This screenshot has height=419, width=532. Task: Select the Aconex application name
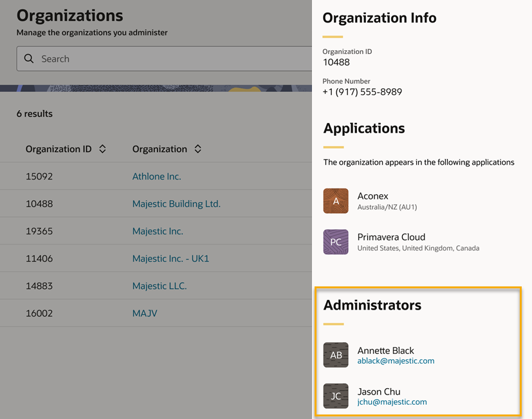pos(373,196)
